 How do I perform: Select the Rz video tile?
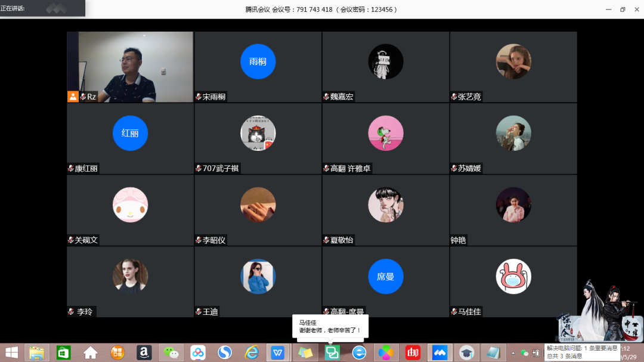(130, 67)
